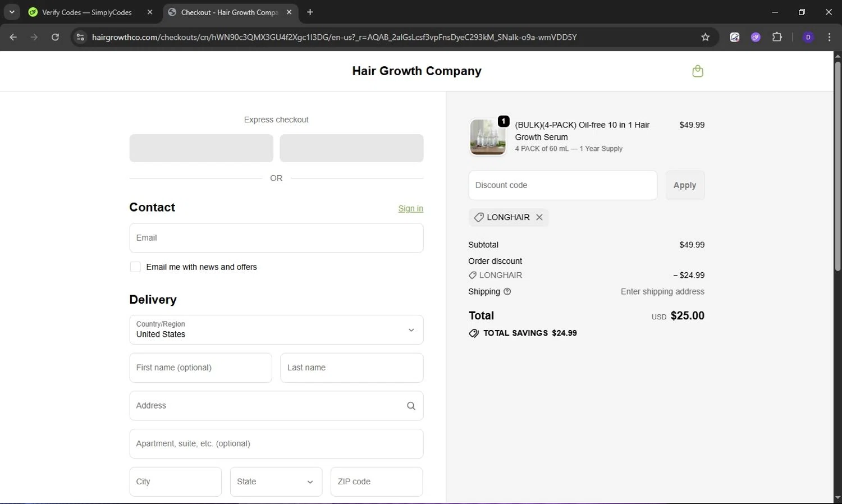The height and width of the screenshot is (504, 842).
Task: Open the shopping bag cart icon
Action: (698, 71)
